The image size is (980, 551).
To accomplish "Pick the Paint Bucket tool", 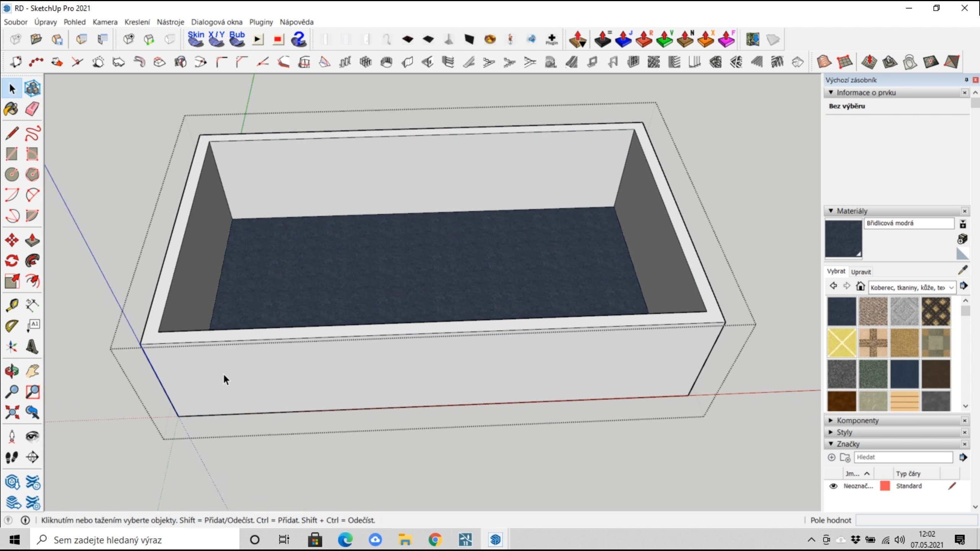I will [x=11, y=109].
